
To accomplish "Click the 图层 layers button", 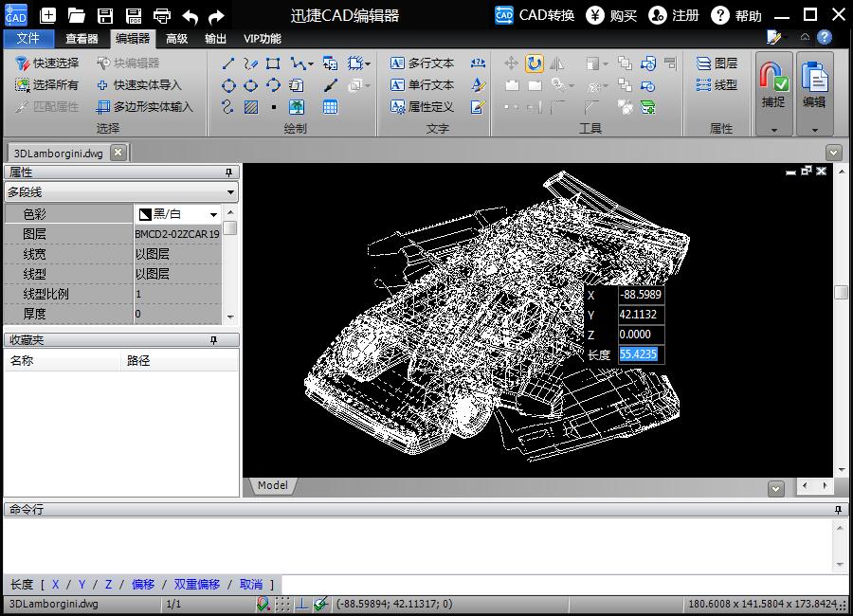I will (717, 63).
